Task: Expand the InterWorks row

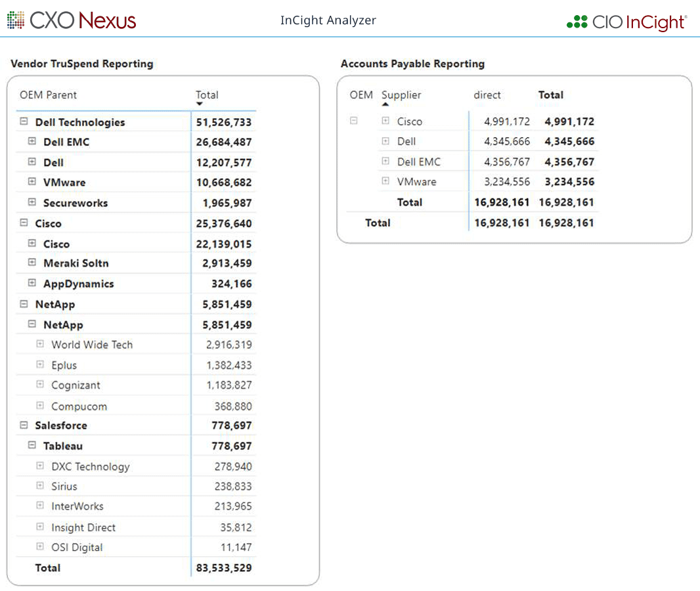Action: 40,505
